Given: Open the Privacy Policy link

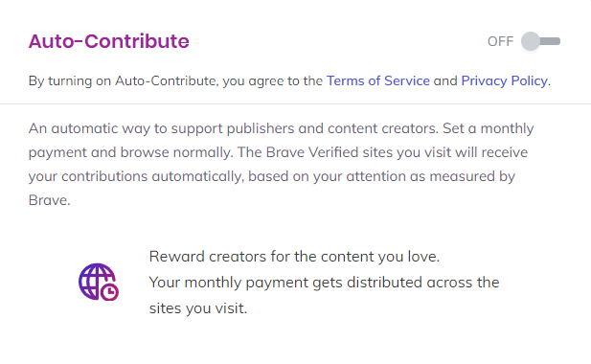Looking at the screenshot, I should [x=504, y=80].
